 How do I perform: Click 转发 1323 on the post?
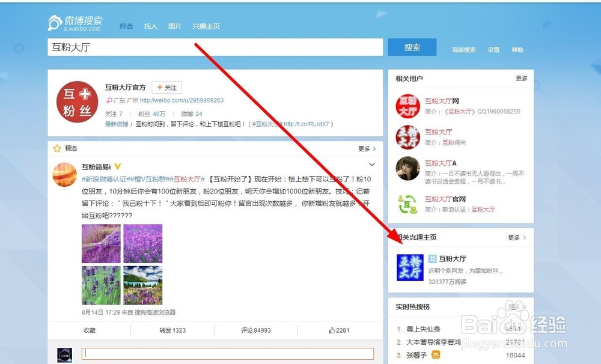pos(172,330)
